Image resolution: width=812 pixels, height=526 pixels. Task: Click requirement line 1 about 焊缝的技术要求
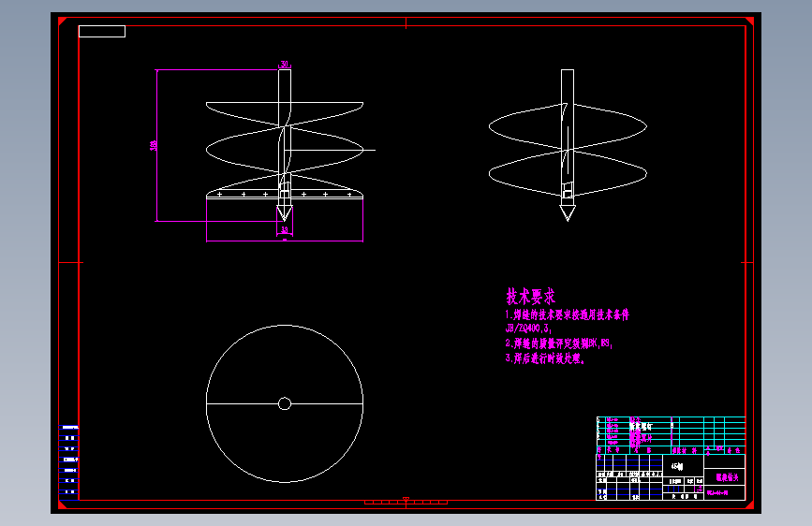pyautogui.click(x=567, y=314)
